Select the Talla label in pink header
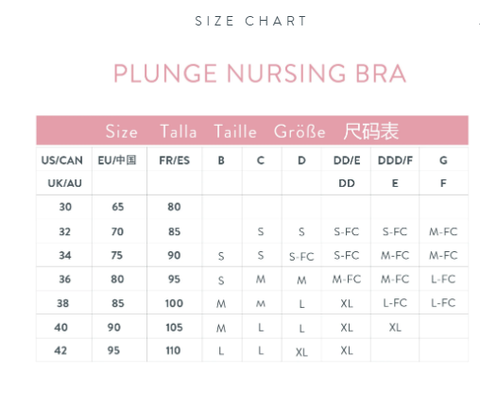Image resolution: width=480 pixels, height=407 pixels. point(178,131)
